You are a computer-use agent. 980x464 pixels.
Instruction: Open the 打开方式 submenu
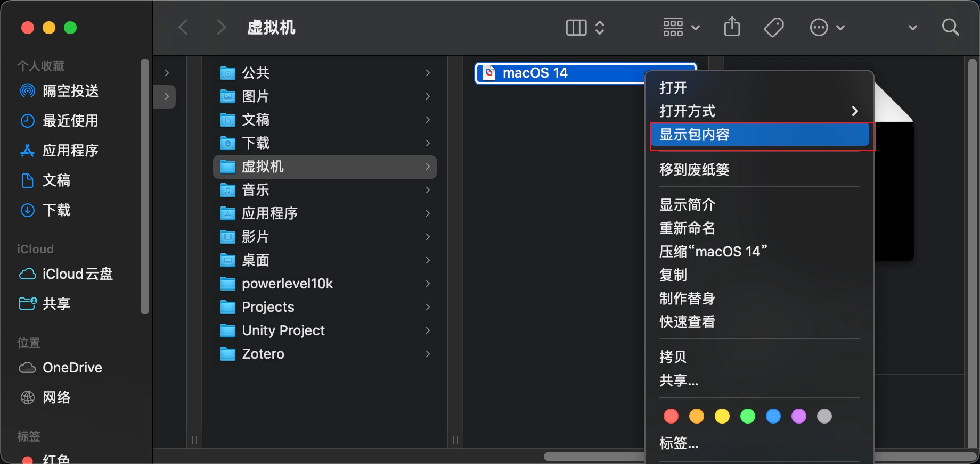point(687,111)
